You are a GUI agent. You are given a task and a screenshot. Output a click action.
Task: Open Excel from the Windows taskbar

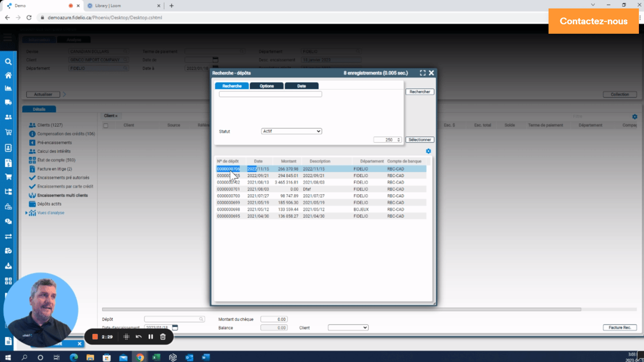pyautogui.click(x=156, y=357)
